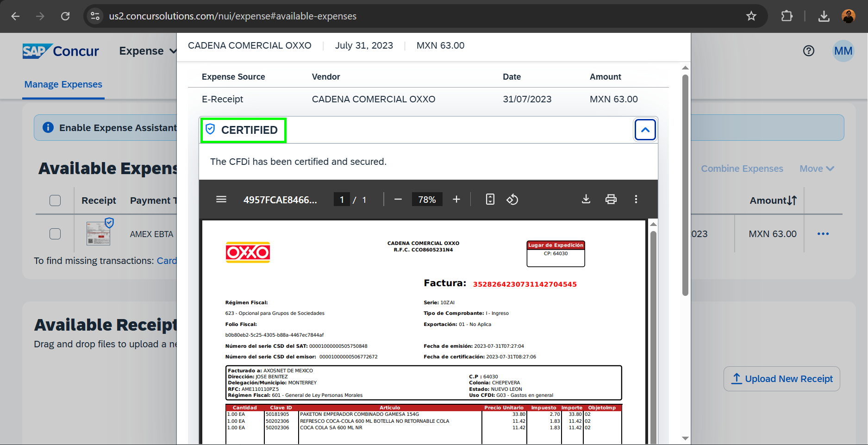
Task: Click the PDF viewer vertical scrollbar
Action: pos(653,338)
